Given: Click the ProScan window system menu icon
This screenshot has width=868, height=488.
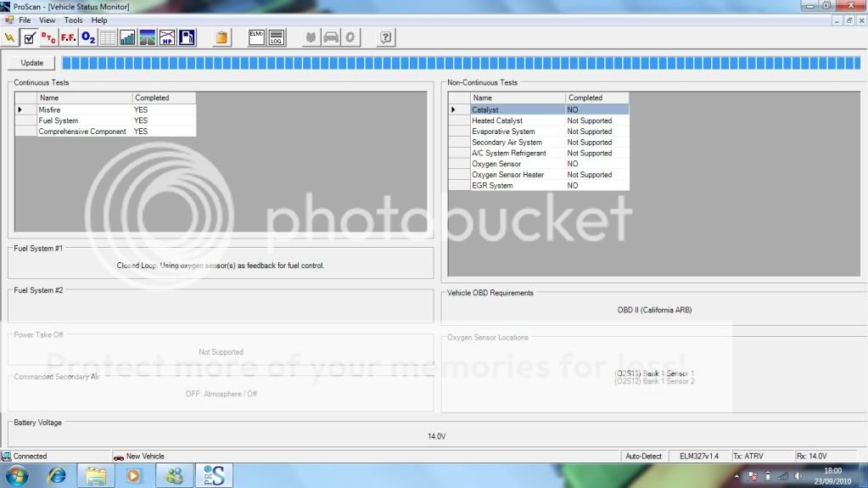Looking at the screenshot, I should tap(6, 6).
